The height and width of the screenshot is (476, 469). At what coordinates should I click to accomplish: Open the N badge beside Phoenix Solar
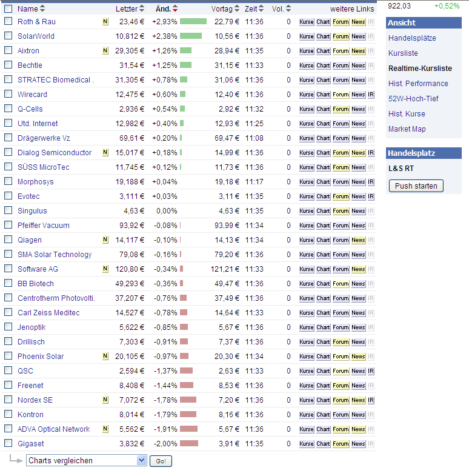(105, 356)
